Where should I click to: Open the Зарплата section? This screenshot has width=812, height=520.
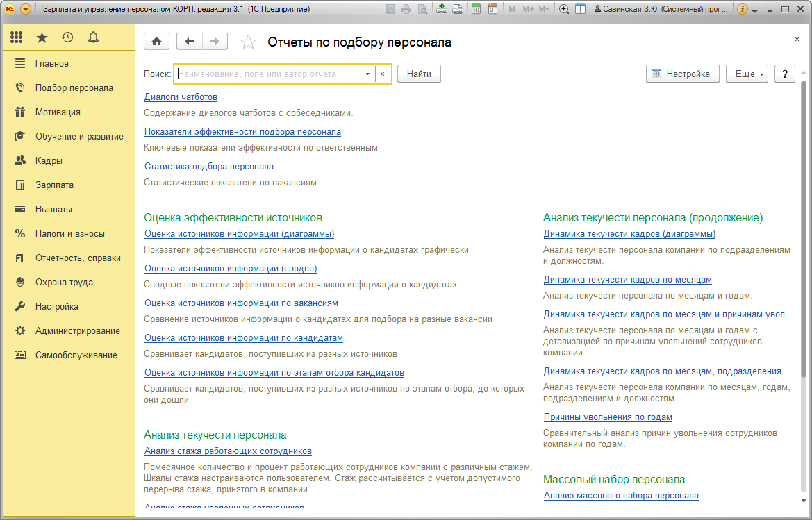tap(69, 185)
